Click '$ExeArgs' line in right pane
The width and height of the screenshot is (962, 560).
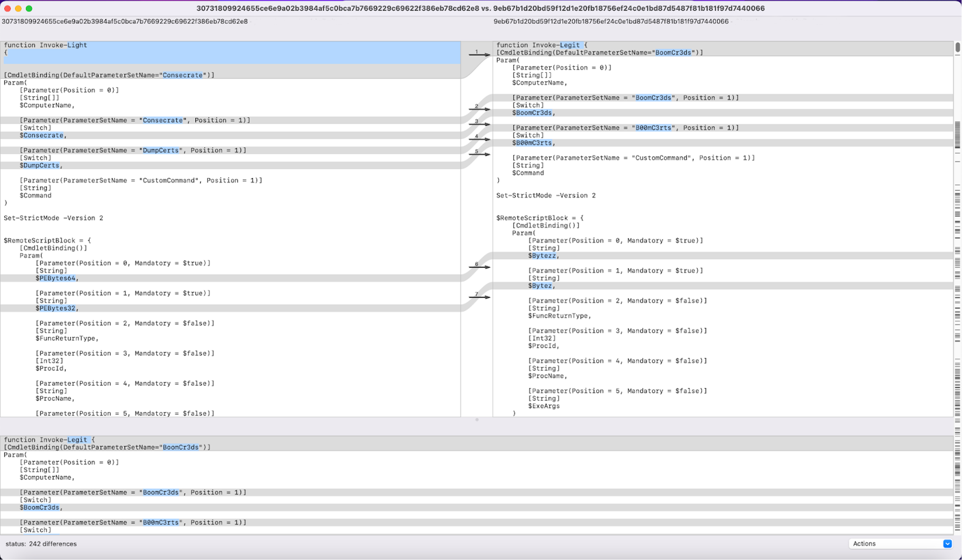click(x=544, y=406)
